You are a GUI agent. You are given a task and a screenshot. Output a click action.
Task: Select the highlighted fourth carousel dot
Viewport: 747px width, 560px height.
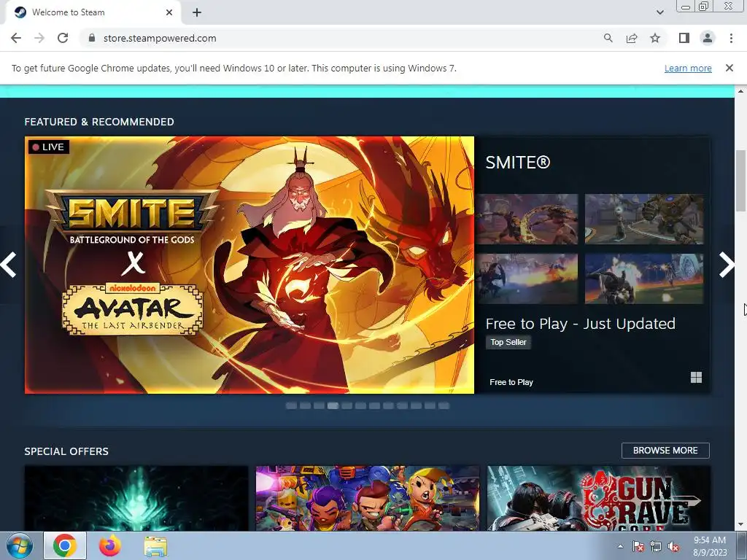tap(333, 405)
